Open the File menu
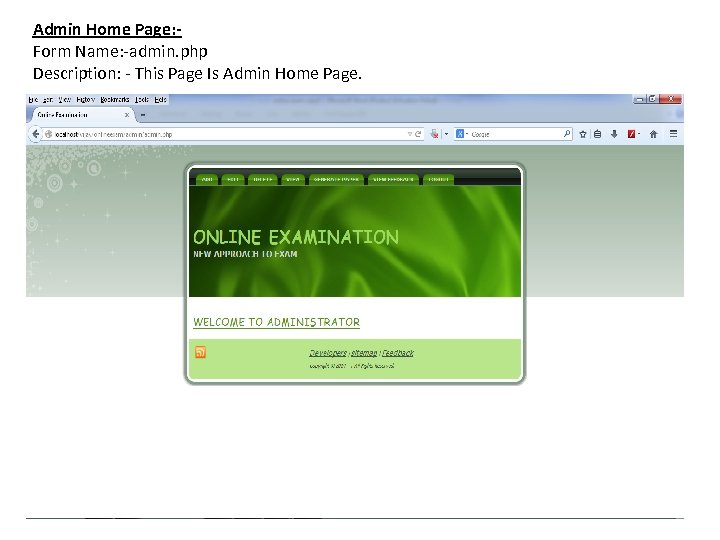720x540 pixels. tap(34, 100)
